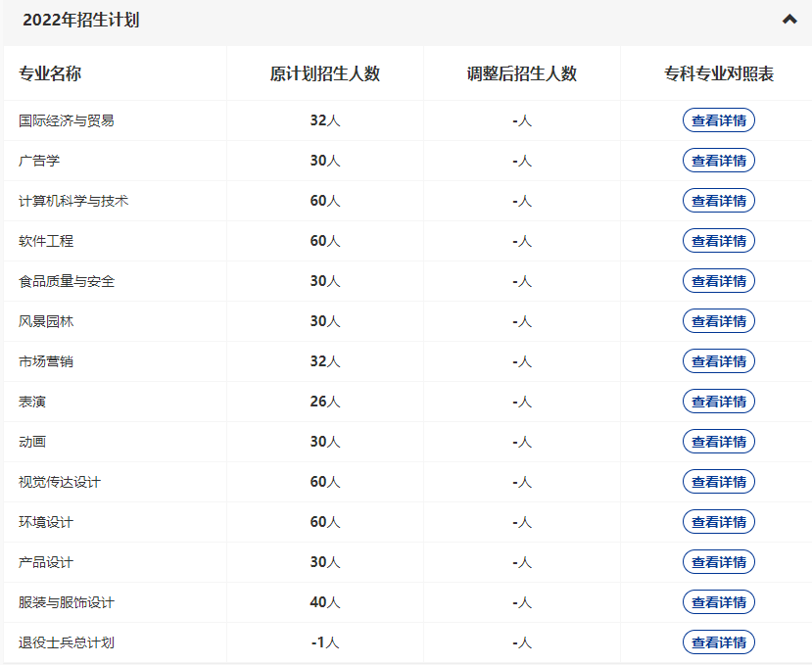Viewport: 812px width, 665px height.
Task: Click the 2022年招生计划 section title
Action: tap(81, 20)
